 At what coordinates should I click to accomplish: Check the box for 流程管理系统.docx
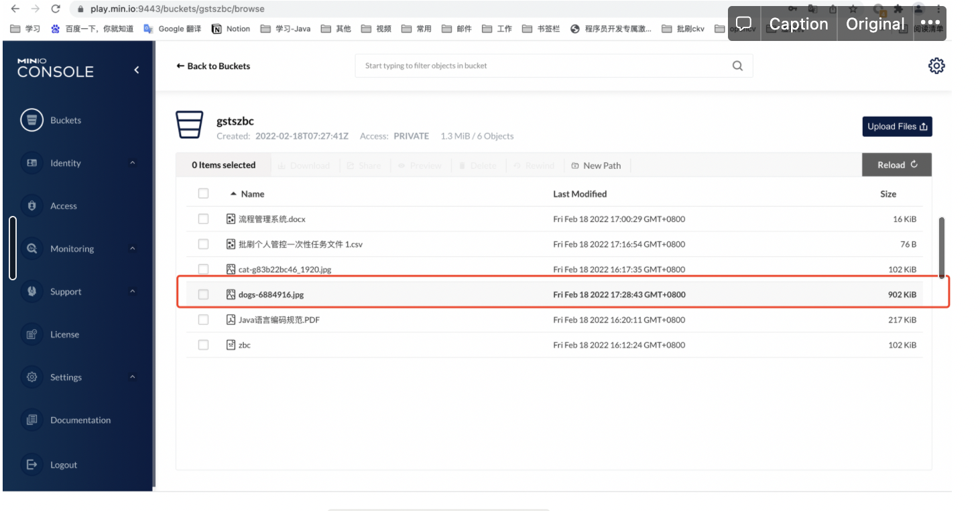203,219
